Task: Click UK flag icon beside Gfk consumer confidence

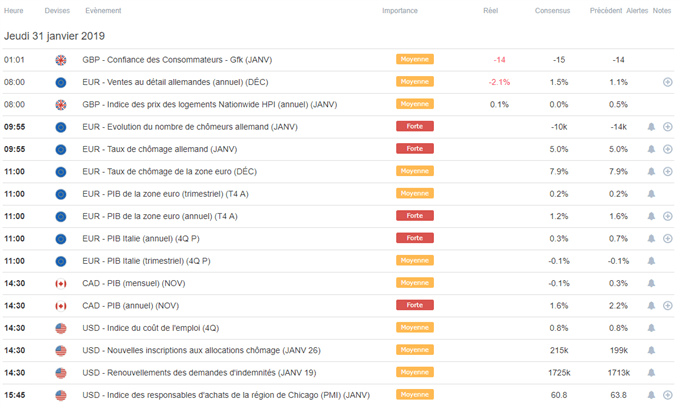Action: pyautogui.click(x=61, y=60)
